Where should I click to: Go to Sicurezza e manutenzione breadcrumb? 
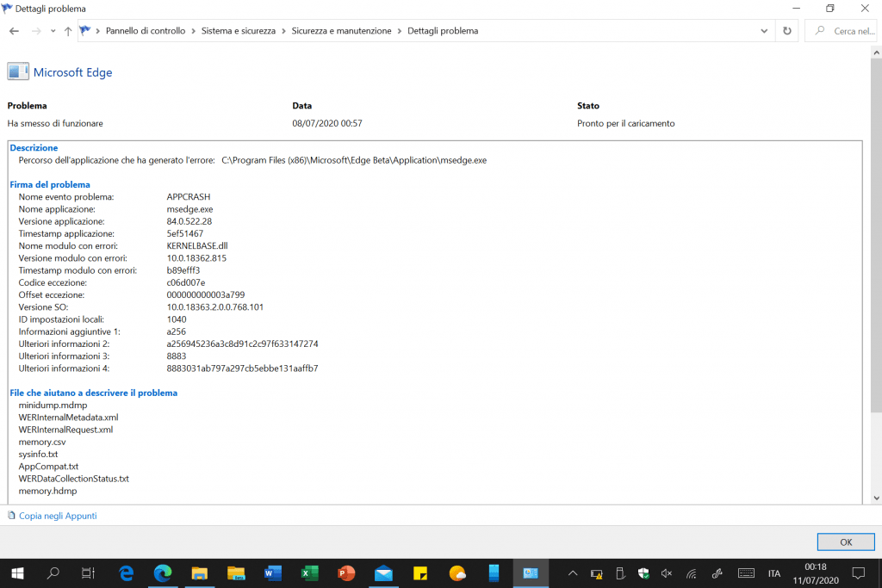(341, 31)
